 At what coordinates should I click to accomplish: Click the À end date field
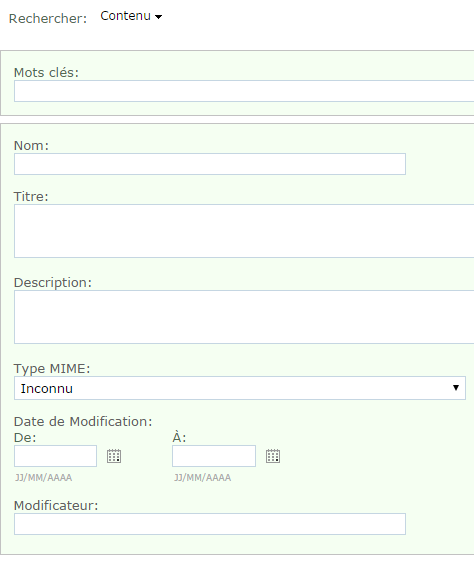point(214,456)
